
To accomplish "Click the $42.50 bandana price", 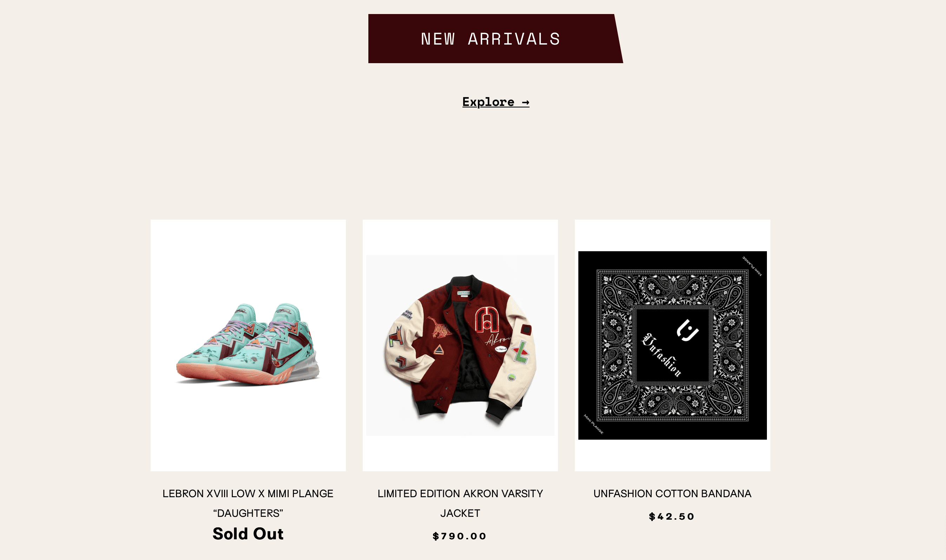I will [671, 516].
